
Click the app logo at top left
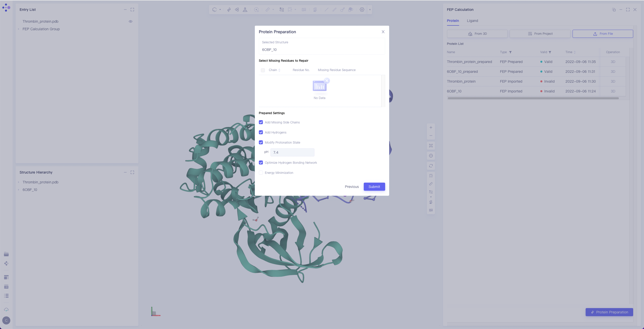6,8
